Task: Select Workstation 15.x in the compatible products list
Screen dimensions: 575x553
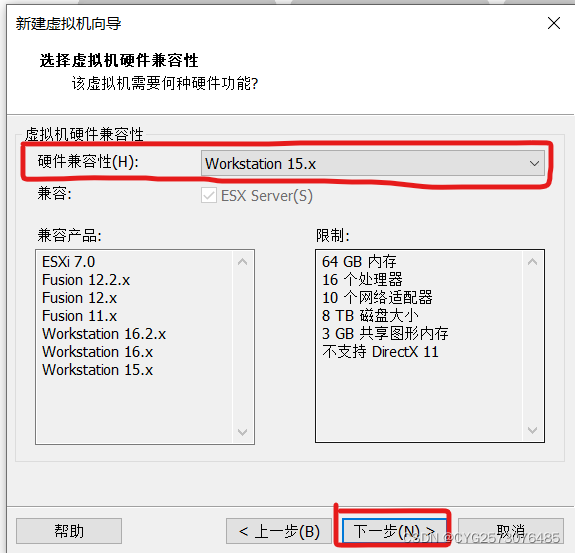Action: pos(98,370)
